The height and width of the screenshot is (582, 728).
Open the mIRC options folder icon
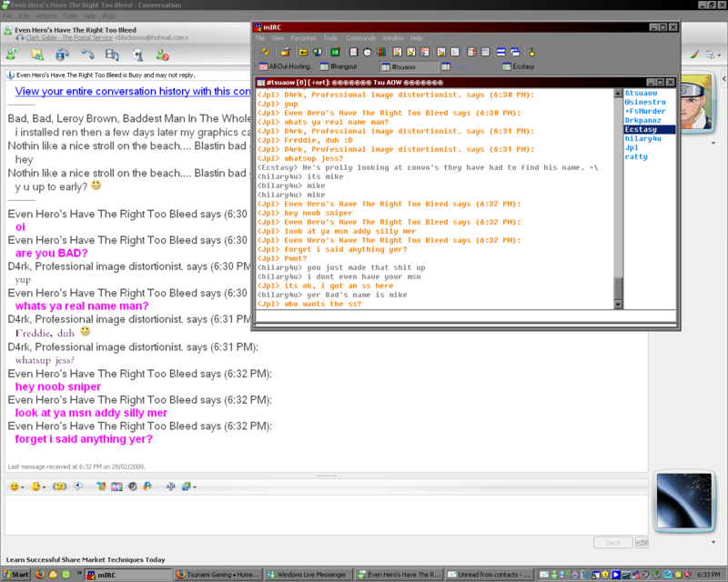(x=286, y=52)
